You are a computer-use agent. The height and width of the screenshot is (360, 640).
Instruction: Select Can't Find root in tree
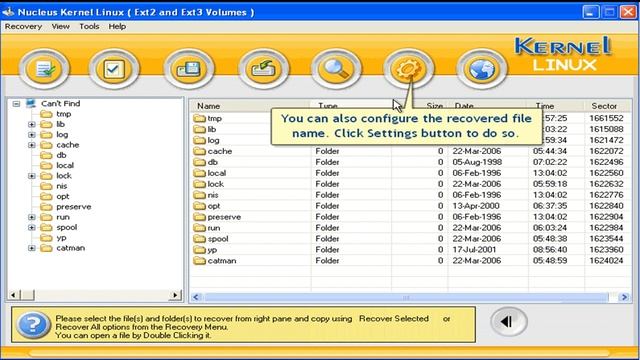[x=60, y=104]
